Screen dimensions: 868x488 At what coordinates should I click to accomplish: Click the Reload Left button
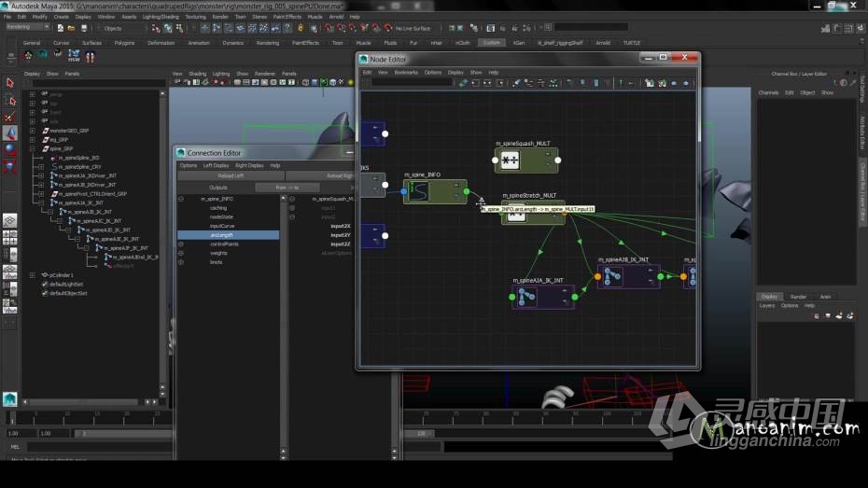click(x=231, y=176)
